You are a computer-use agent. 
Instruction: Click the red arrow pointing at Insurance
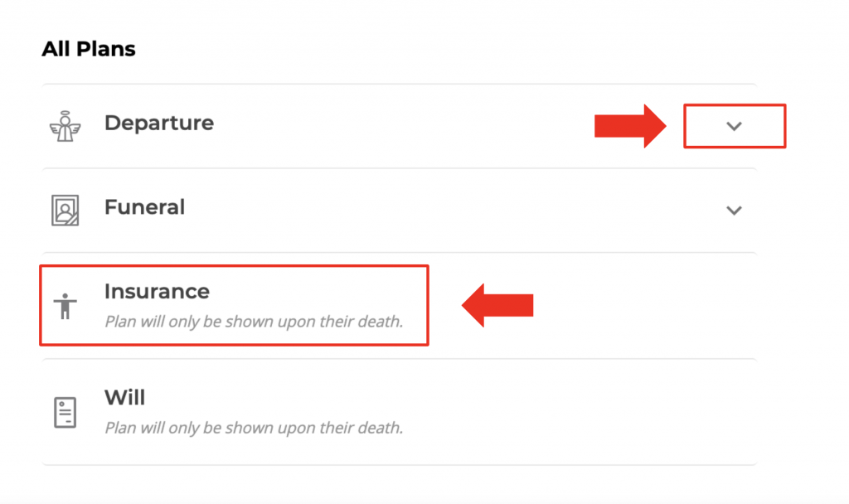[x=497, y=305]
